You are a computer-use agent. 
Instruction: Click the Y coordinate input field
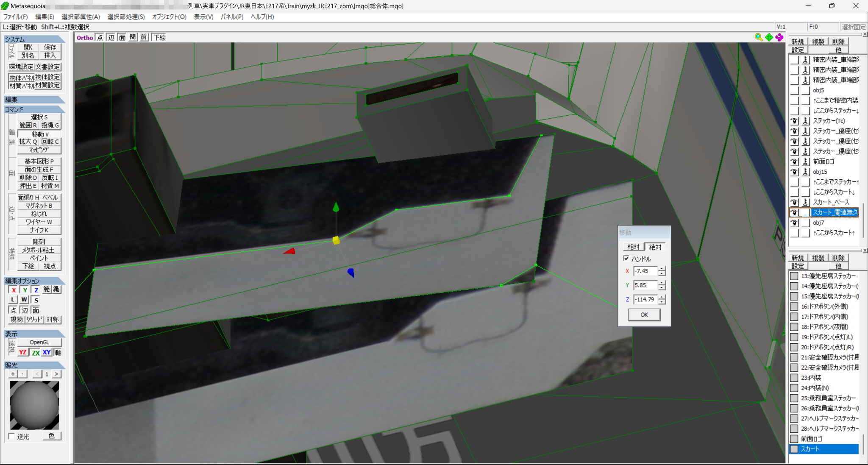click(645, 285)
